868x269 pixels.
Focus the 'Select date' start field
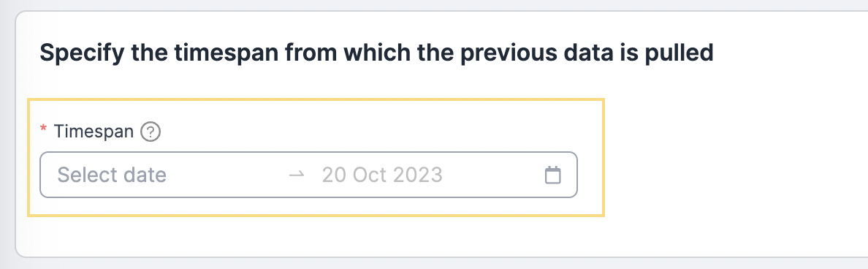coord(166,175)
